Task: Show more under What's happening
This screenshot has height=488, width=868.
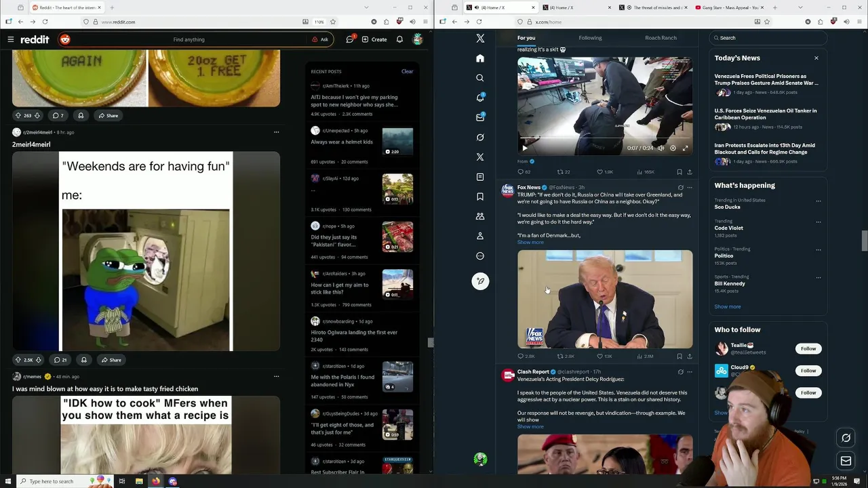Action: pyautogui.click(x=728, y=306)
